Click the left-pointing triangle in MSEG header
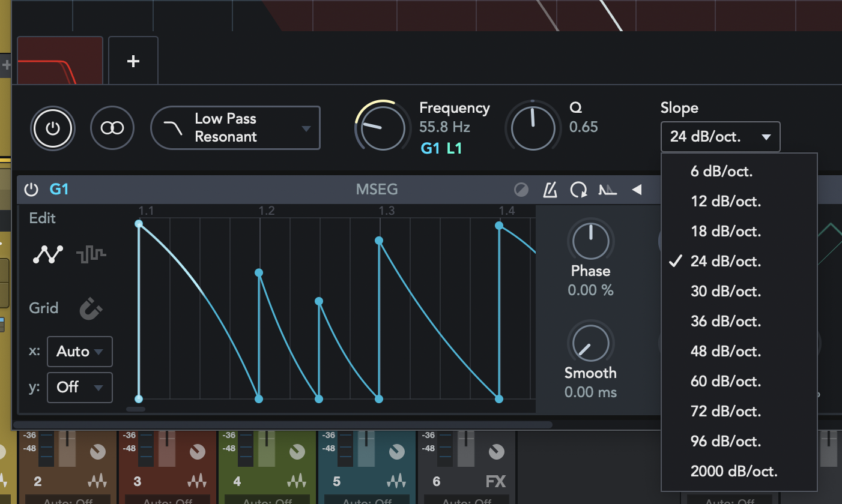Image resolution: width=842 pixels, height=504 pixels. [x=637, y=190]
